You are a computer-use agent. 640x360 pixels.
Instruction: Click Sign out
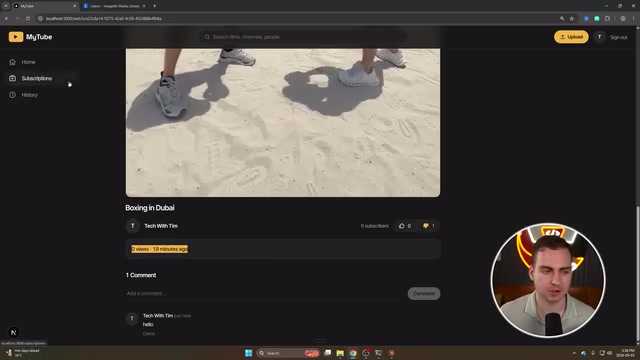[x=618, y=37]
